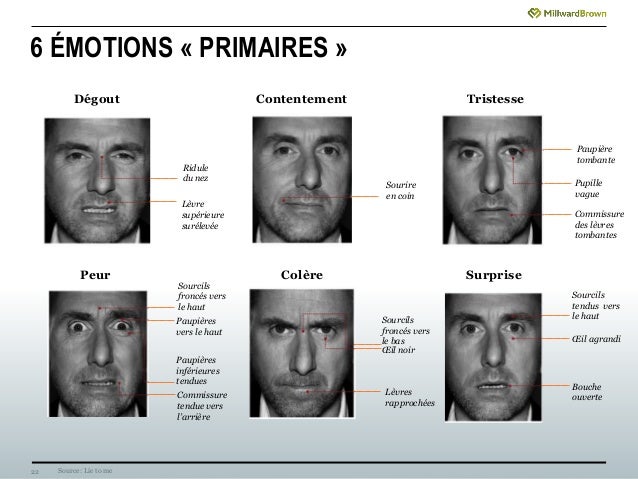
Task: Click the 'Sourcils froncés vers le haut' annotation
Action: pyautogui.click(x=201, y=296)
